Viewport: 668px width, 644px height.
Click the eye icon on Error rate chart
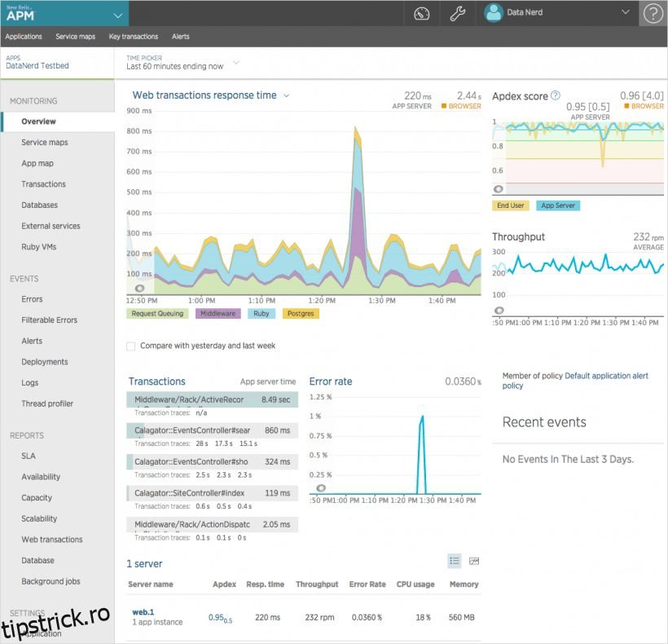point(321,488)
